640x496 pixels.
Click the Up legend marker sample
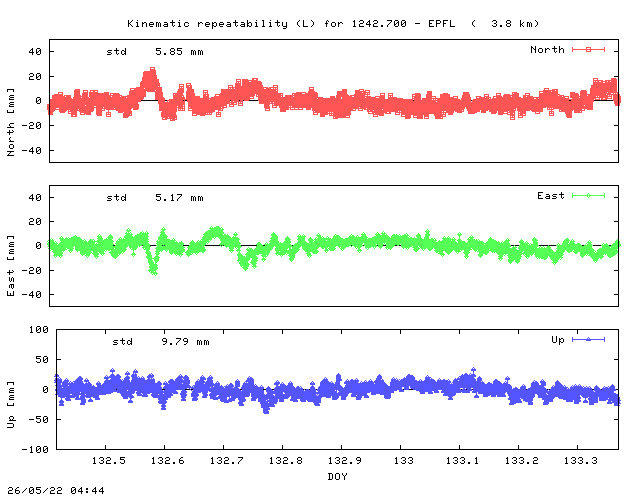click(x=588, y=339)
